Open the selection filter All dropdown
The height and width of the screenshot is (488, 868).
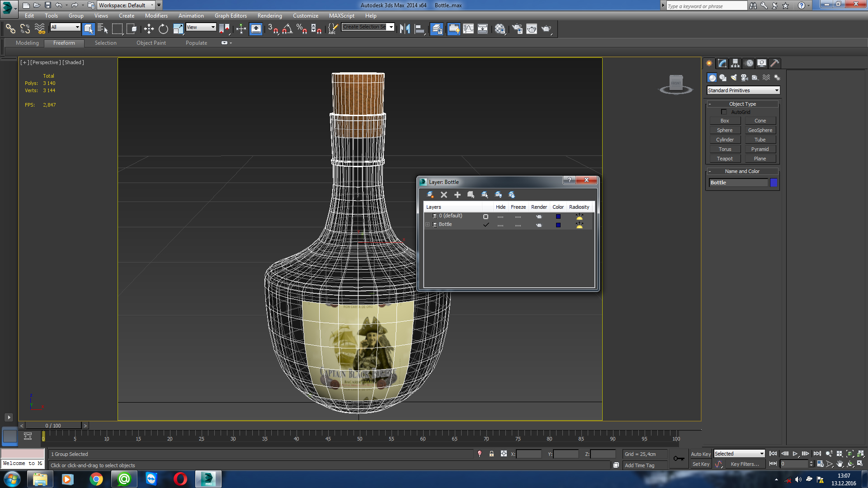tap(65, 27)
